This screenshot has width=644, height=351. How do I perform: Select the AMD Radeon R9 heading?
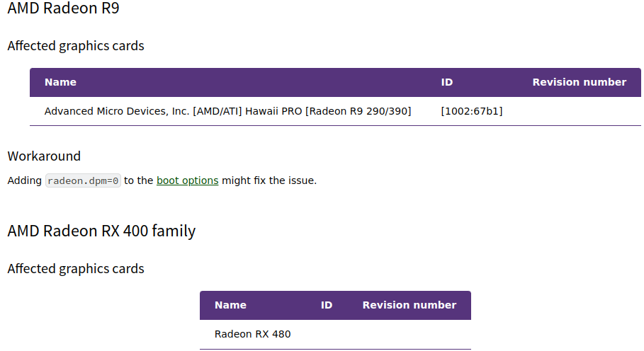(63, 8)
